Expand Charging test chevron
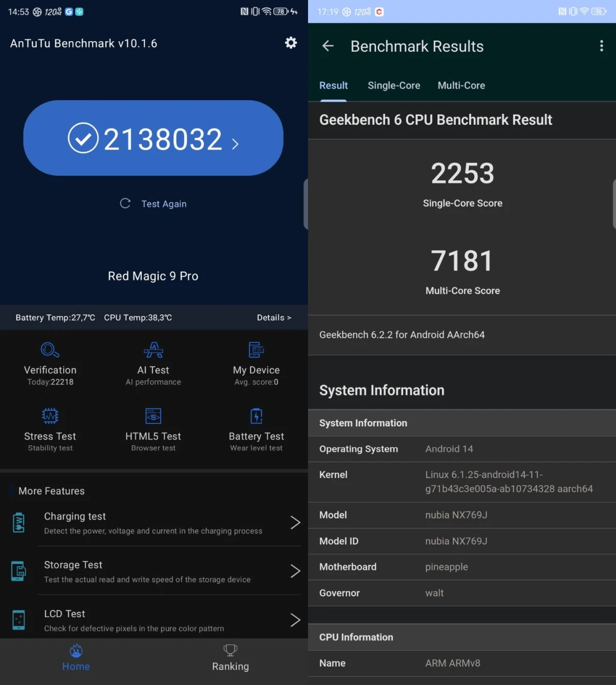 point(295,523)
